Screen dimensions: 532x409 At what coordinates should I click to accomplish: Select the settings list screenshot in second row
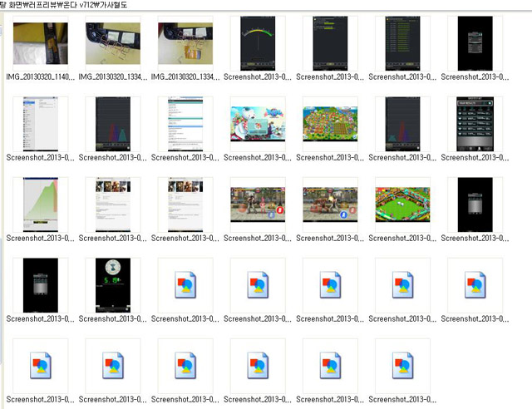42,124
